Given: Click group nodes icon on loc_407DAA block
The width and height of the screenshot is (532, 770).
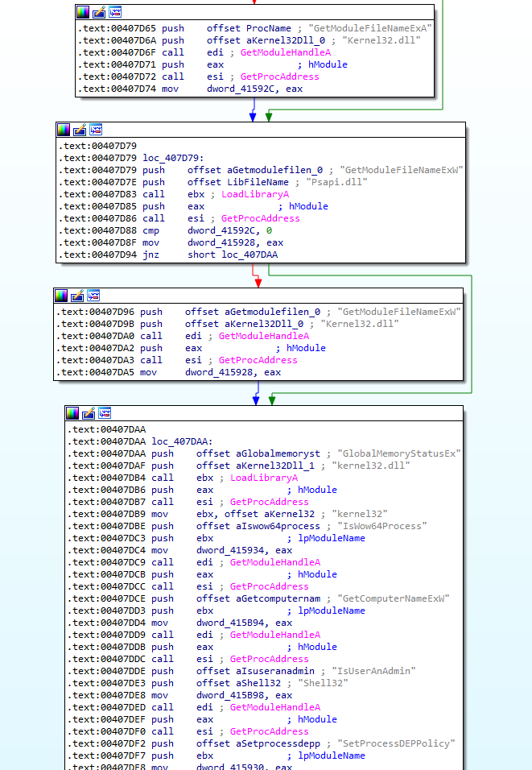Looking at the screenshot, I should pyautogui.click(x=105, y=413).
